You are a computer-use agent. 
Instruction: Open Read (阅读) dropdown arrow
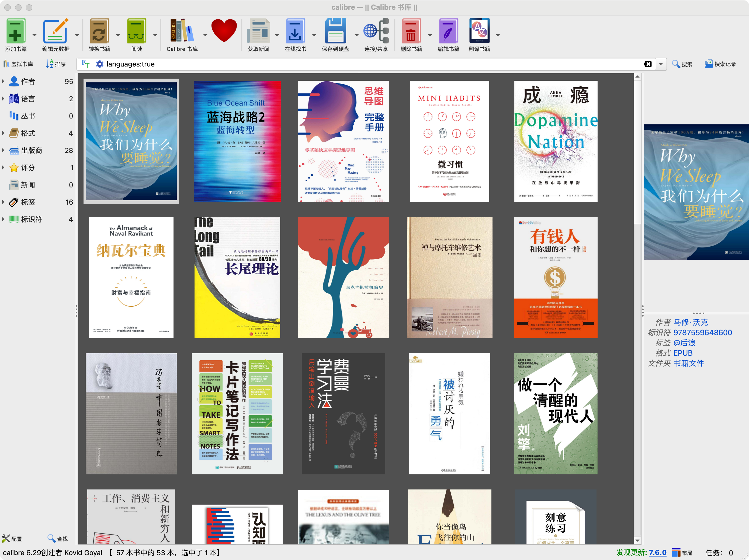coord(155,35)
